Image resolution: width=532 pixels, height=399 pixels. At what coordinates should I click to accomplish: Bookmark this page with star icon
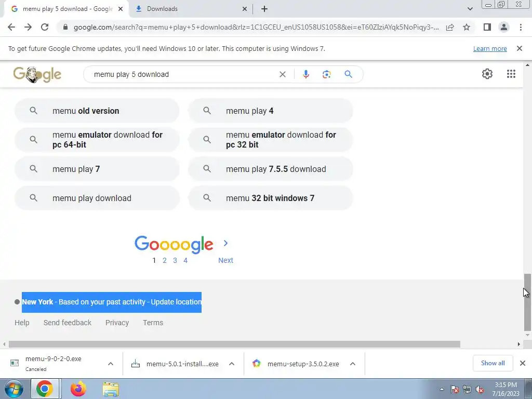point(467,27)
